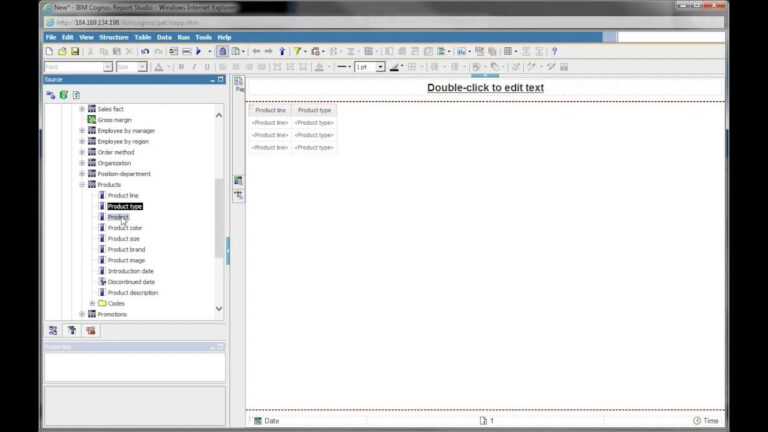768x432 pixels.
Task: Select the highlighted Product type item
Action: pyautogui.click(x=125, y=206)
